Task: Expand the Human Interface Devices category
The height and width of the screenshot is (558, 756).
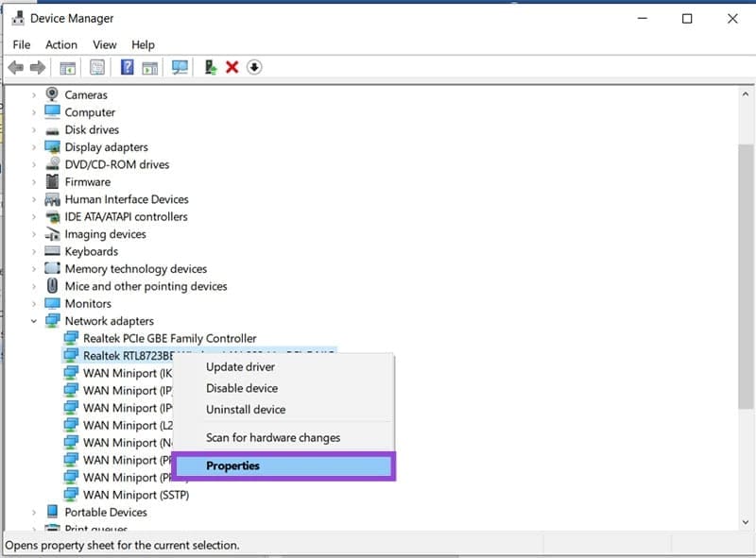Action: click(x=36, y=199)
